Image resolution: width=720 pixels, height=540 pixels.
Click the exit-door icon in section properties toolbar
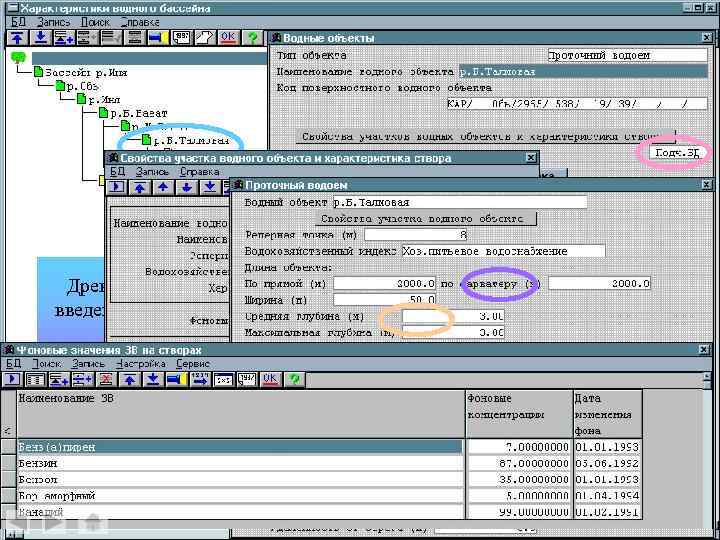tap(117, 187)
